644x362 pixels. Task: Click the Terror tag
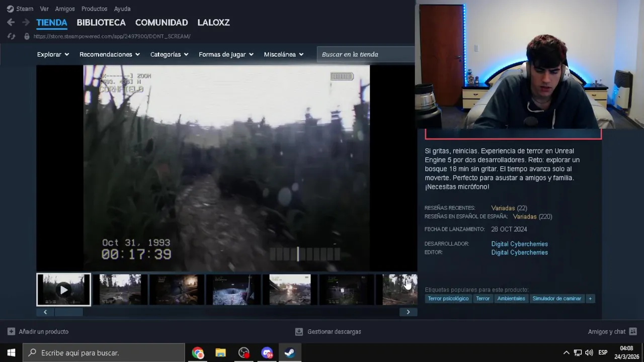coord(482,299)
